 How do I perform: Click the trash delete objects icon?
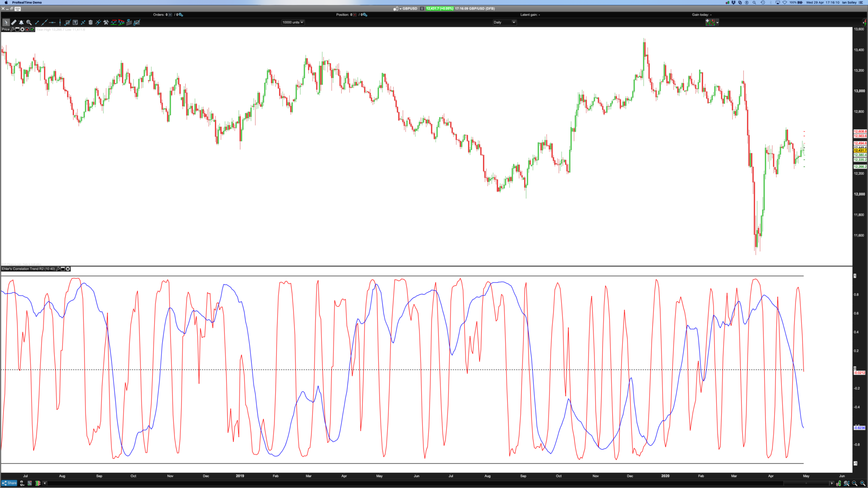coord(90,22)
